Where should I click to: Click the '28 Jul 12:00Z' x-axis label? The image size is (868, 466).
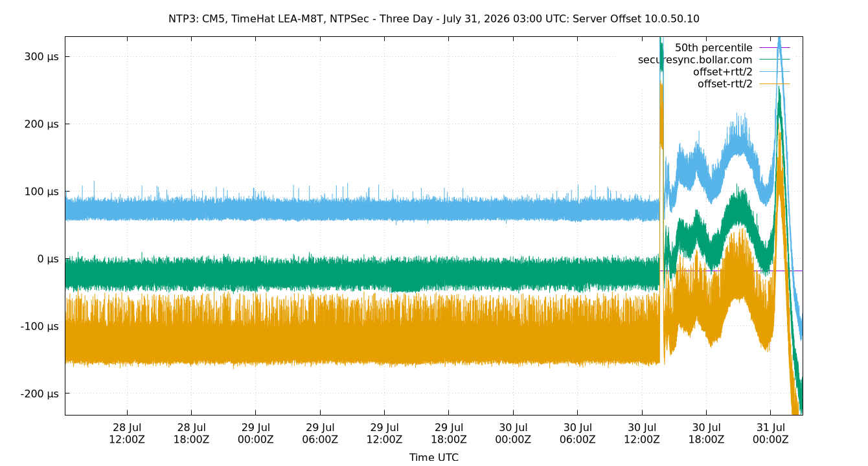[x=127, y=433]
